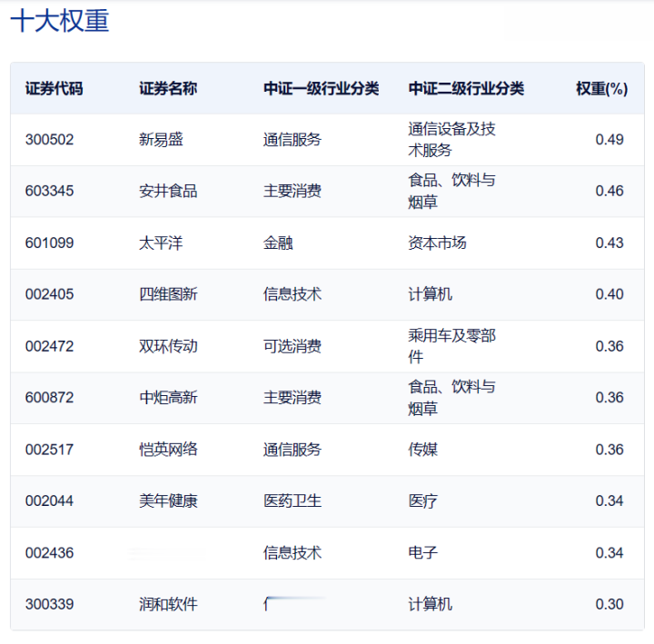The image size is (654, 644).
Task: Select security code 002436
Action: coord(49,553)
